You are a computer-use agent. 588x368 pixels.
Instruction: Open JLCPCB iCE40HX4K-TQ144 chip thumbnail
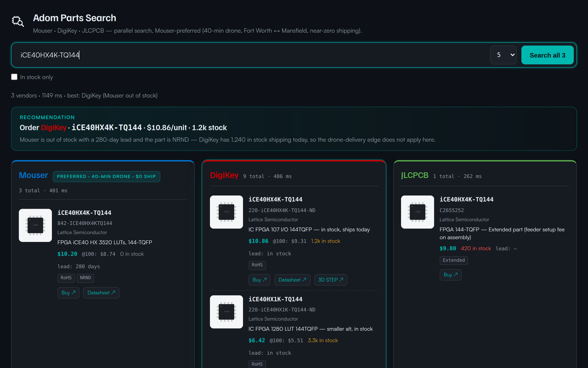(x=417, y=212)
